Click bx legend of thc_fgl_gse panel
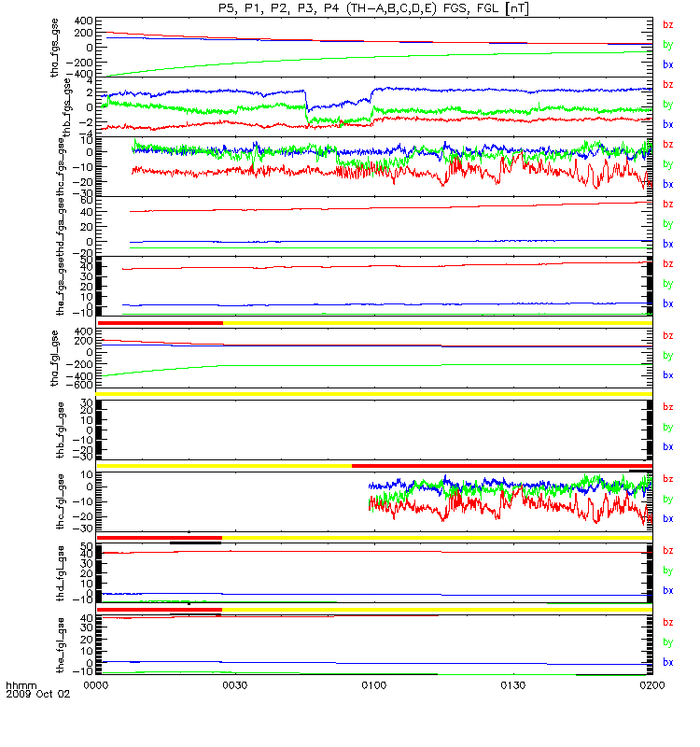 pos(668,519)
